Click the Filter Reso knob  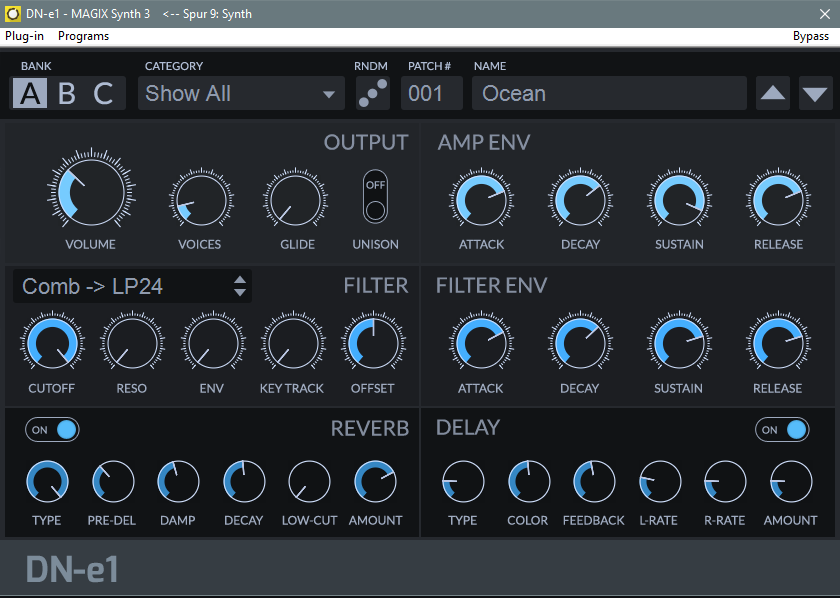pyautogui.click(x=132, y=343)
